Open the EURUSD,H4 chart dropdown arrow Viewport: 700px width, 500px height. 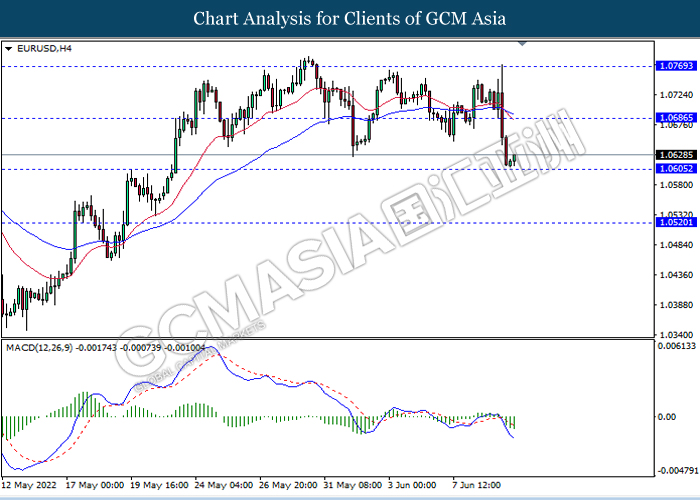9,49
